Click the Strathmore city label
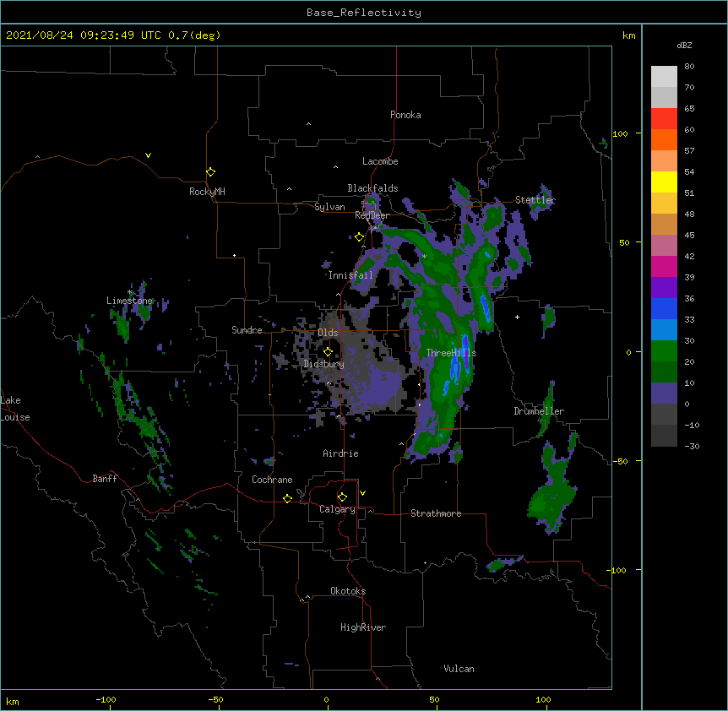Viewport: 728px width, 711px height. (436, 513)
